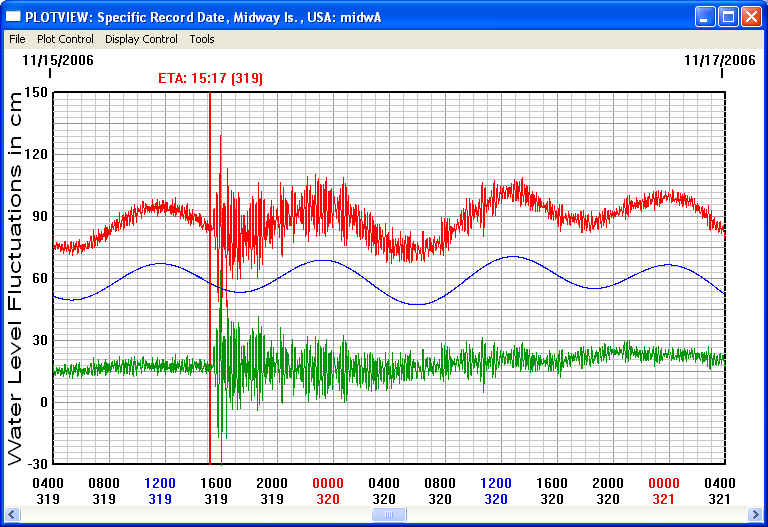The width and height of the screenshot is (768, 527).
Task: Click the red 0000 321 time label
Action: 664,491
